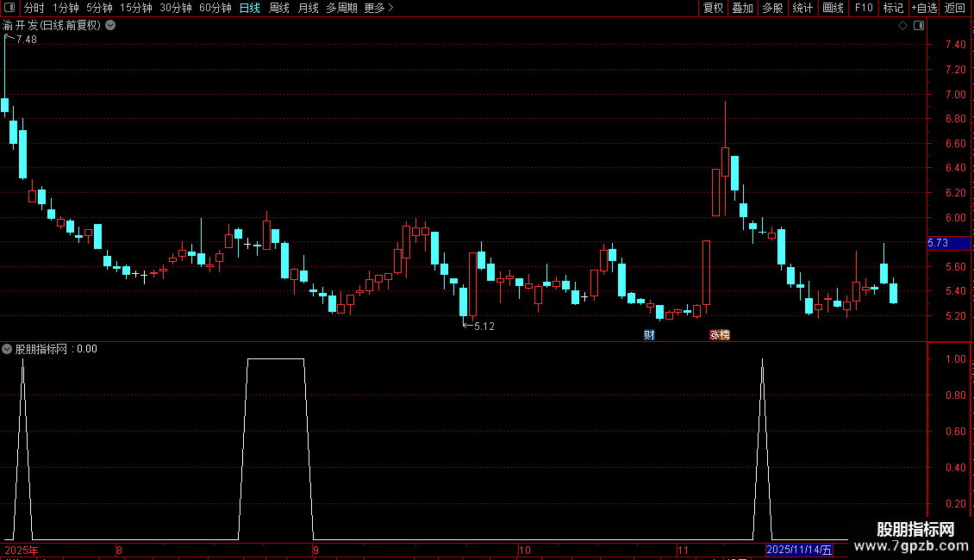Screen dimensions: 974x560
Task: Click the 渝开发(日线.前复权) title text
Action: coord(52,26)
